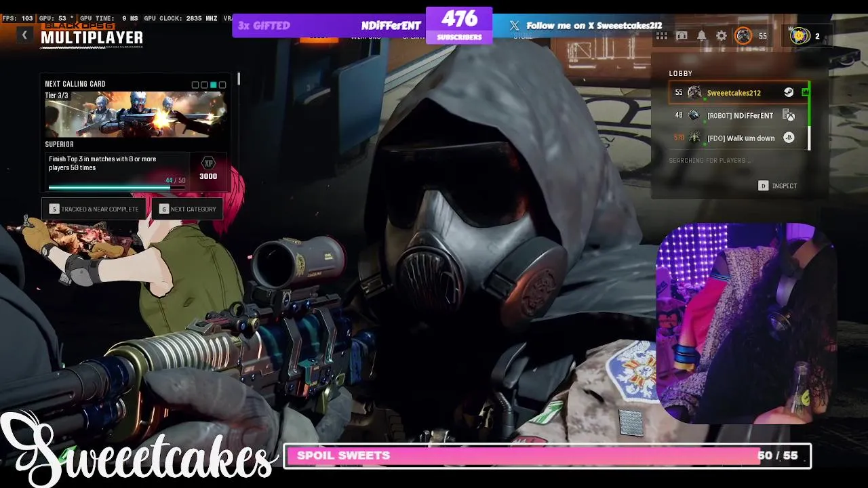Viewport: 868px width, 488px height.
Task: Click level 48 beside NDiFFerENT
Action: (679, 115)
